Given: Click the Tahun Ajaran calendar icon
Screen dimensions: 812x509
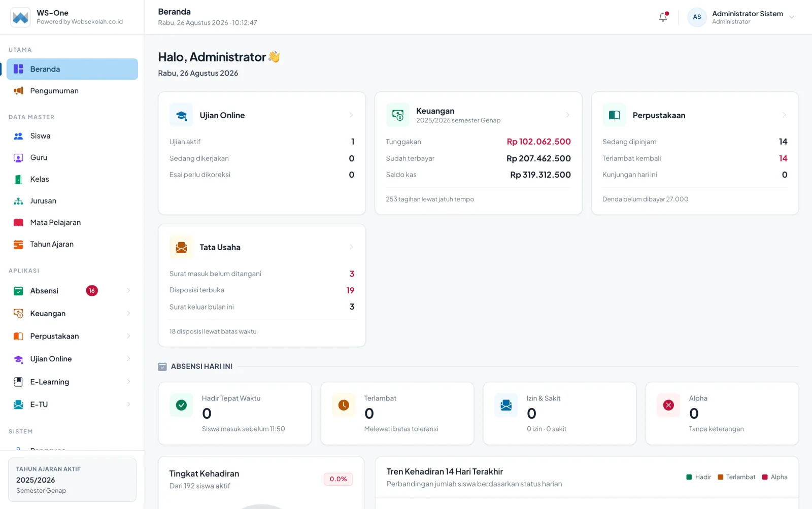Looking at the screenshot, I should (x=18, y=244).
